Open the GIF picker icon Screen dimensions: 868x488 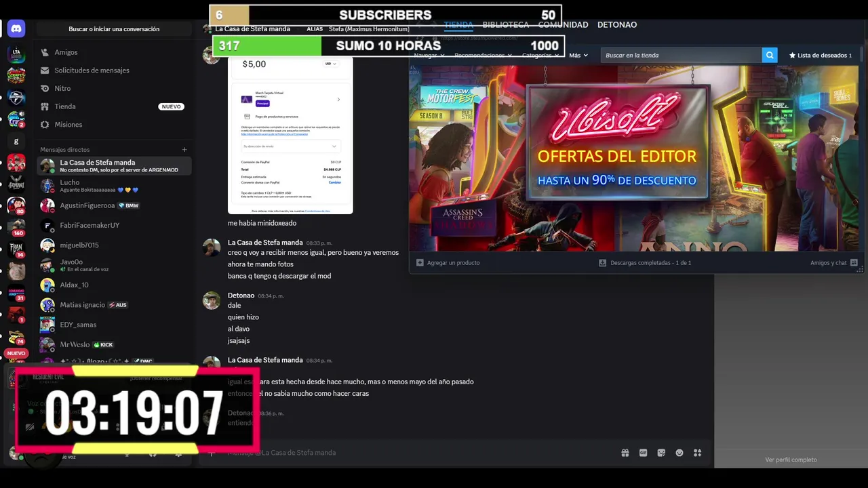pos(644,453)
